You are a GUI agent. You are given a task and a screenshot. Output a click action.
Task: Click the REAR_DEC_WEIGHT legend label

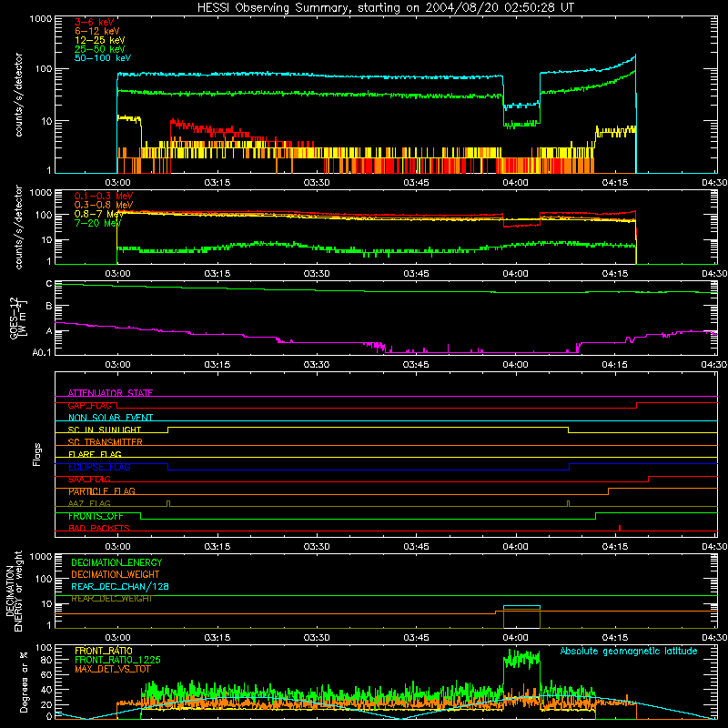[112, 599]
